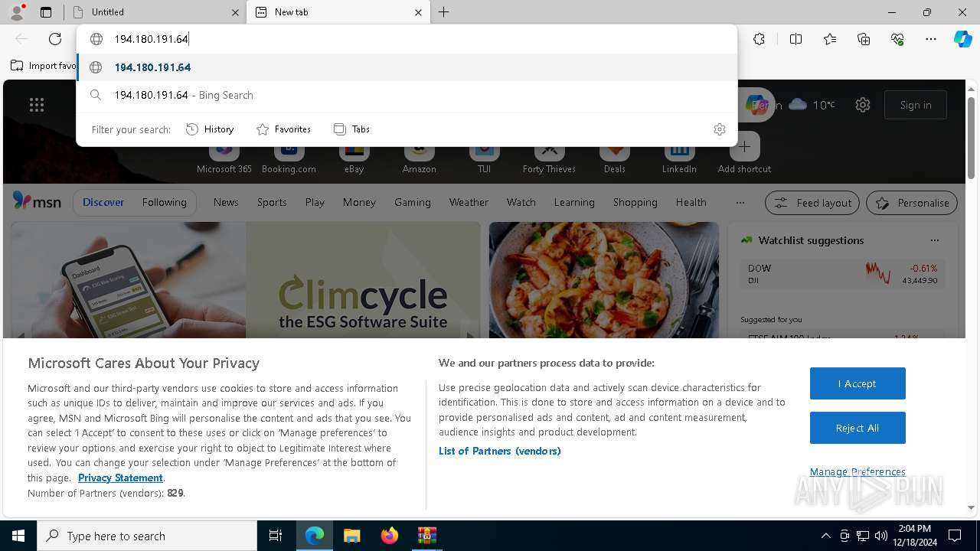Screen dimensions: 980x551
Task: Open page settings gear on MSN
Action: point(863,105)
